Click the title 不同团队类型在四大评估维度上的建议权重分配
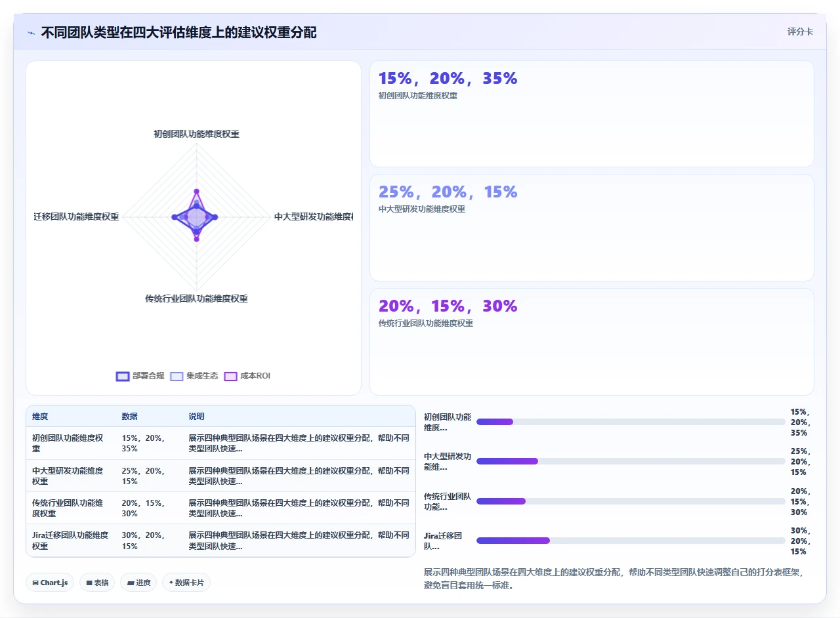The width and height of the screenshot is (840, 618). point(178,32)
